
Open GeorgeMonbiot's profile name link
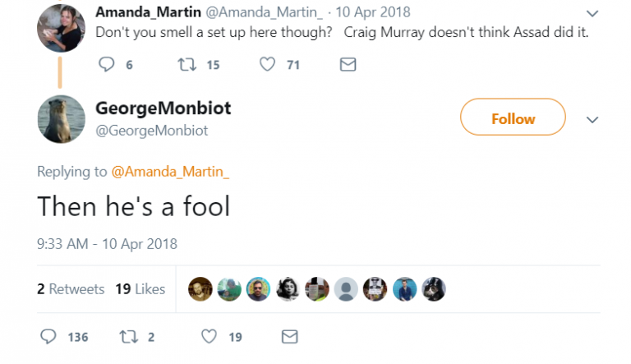[x=164, y=108]
